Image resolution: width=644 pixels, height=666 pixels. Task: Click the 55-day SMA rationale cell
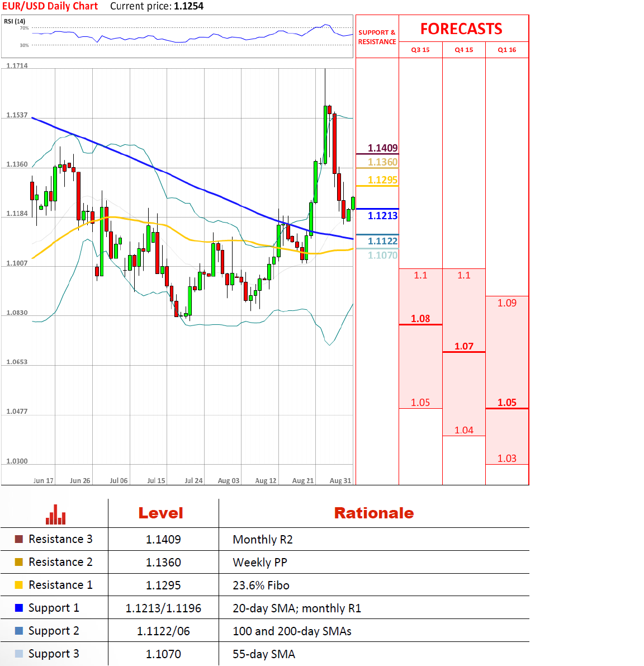pyautogui.click(x=264, y=654)
